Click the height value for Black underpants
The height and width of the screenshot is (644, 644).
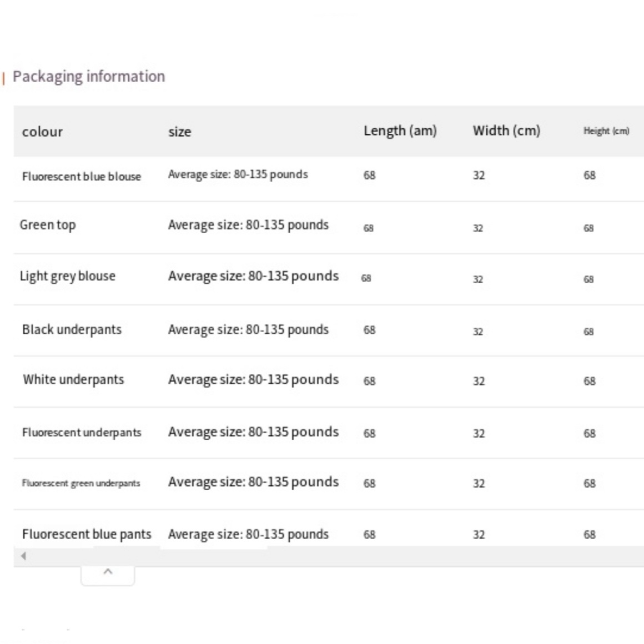pos(588,331)
